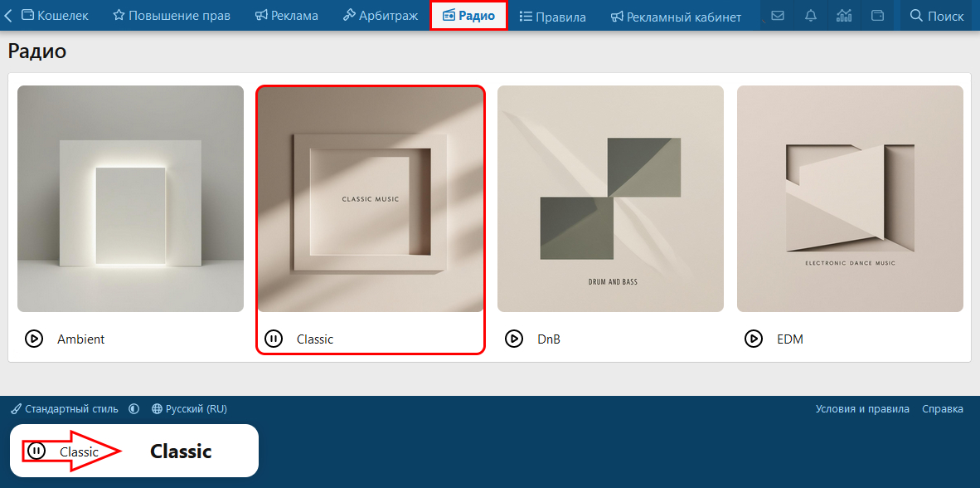
Task: Select the Drum and Bass cover thumbnail
Action: [x=610, y=198]
